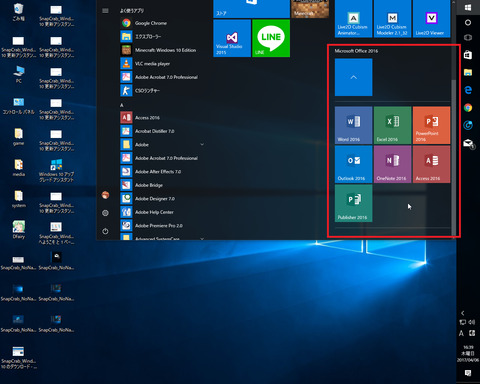Start VLC media player from list
The height and width of the screenshot is (384, 480).
tap(163, 63)
